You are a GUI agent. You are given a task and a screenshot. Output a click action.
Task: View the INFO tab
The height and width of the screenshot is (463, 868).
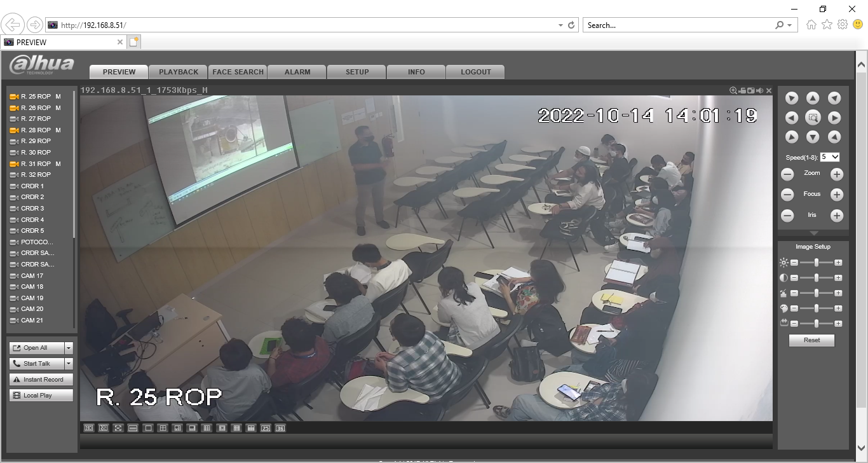click(416, 72)
